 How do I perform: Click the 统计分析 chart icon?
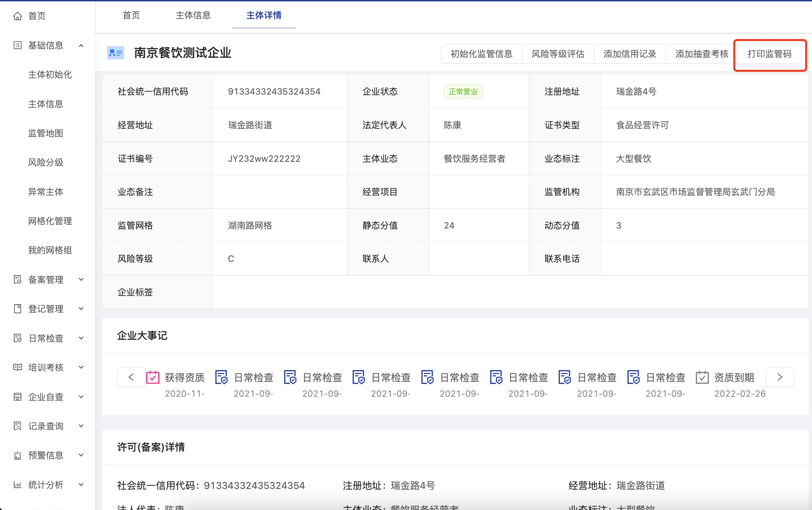coord(18,485)
